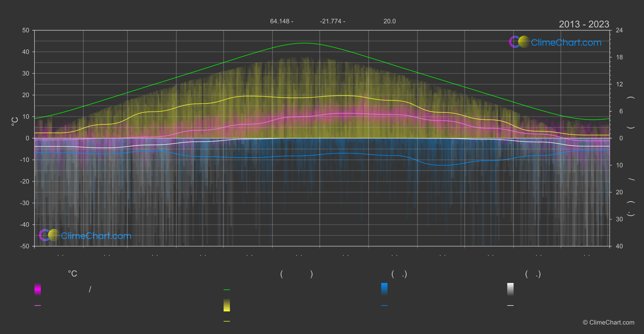Click the 40 label on the right axis
The height and width of the screenshot is (334, 644).
coord(619,246)
